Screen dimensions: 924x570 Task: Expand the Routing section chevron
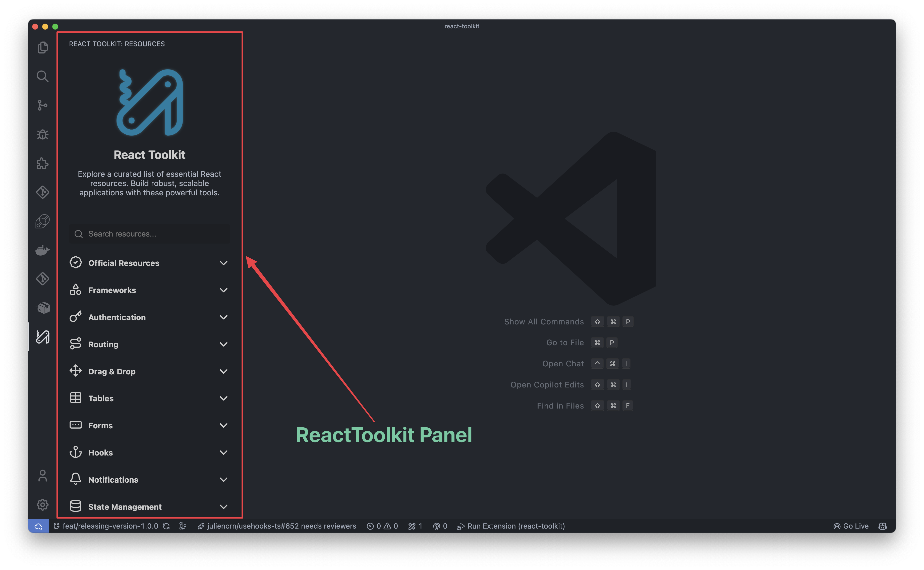click(x=223, y=345)
